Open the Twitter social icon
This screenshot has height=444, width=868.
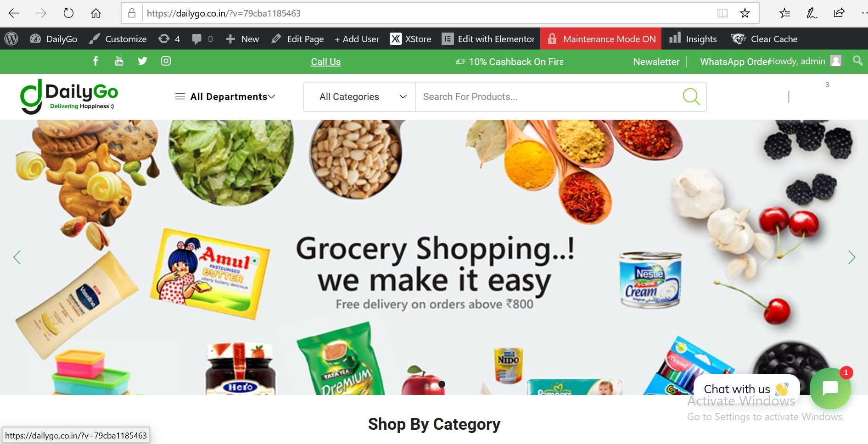[142, 61]
